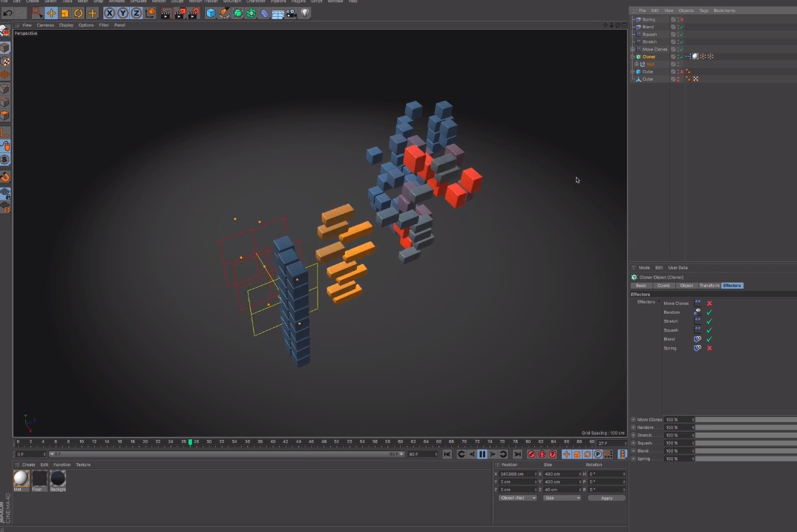The image size is (797, 532).
Task: Enable the Spring effector with its red X
Action: click(x=709, y=347)
